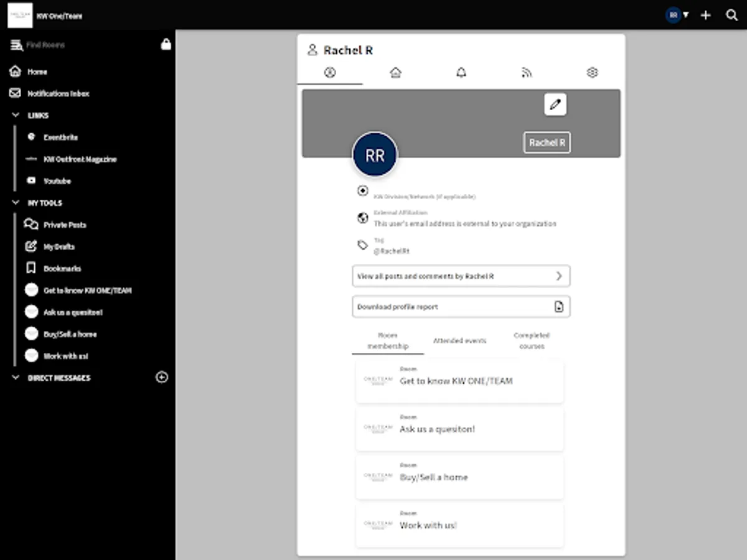This screenshot has height=560, width=747.
Task: Click the KW Division/Network icon
Action: click(x=363, y=191)
